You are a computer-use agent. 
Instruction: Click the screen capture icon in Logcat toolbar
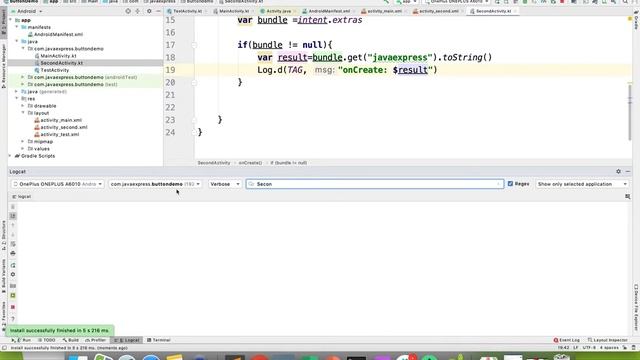coord(13,286)
